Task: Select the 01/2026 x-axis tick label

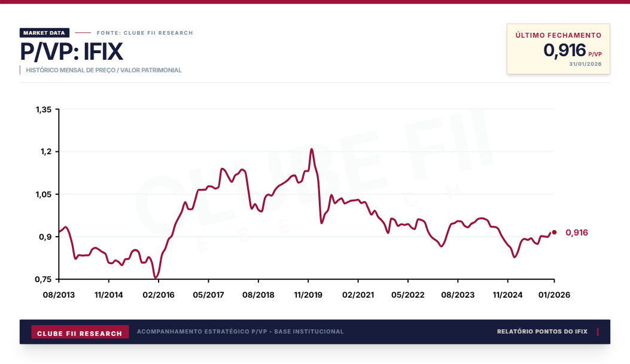Action: click(x=553, y=295)
